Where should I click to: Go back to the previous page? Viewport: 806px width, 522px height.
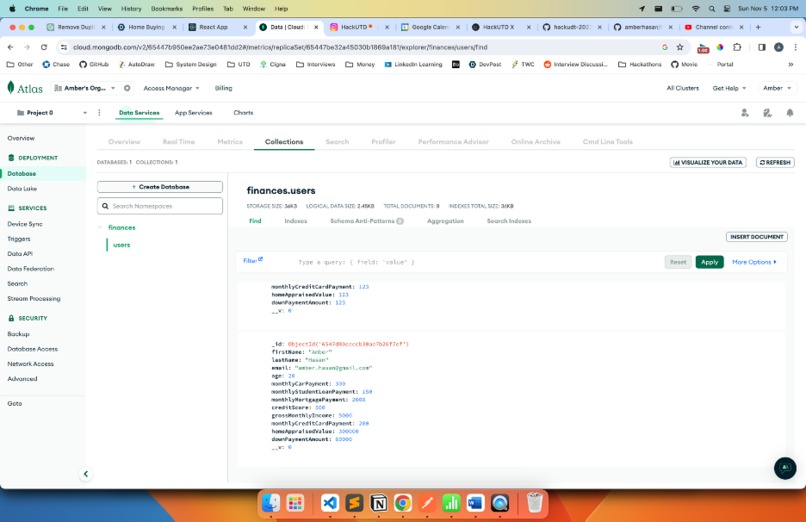(11, 47)
